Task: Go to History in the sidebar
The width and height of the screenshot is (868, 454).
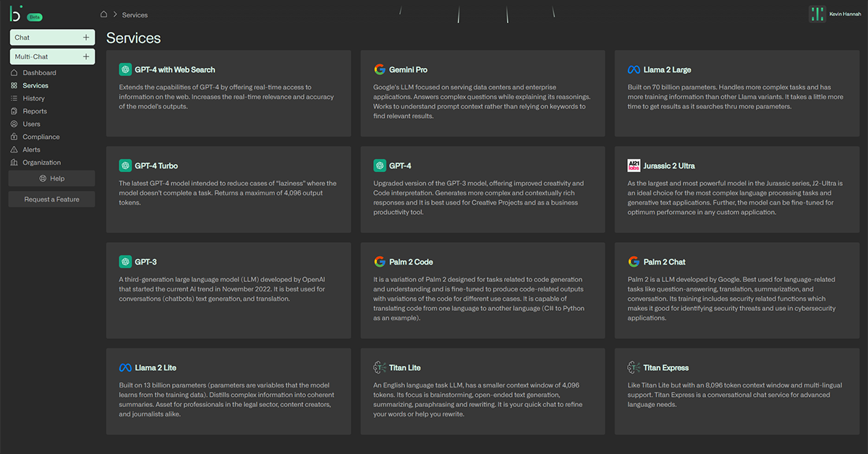Action: point(33,98)
